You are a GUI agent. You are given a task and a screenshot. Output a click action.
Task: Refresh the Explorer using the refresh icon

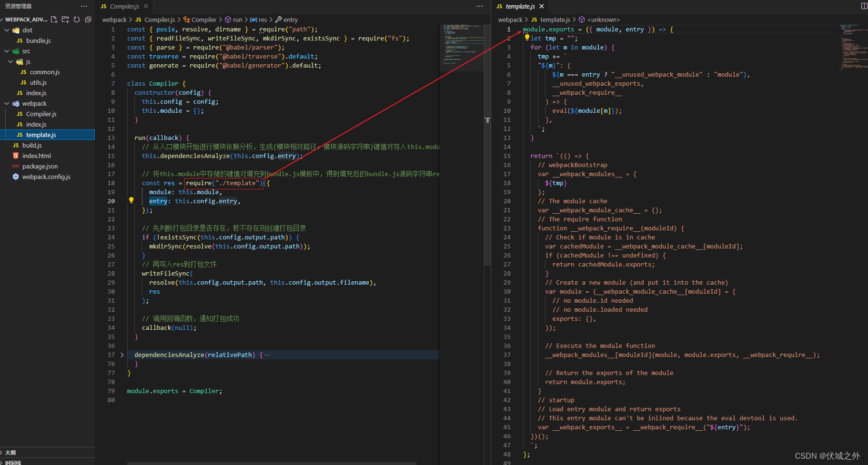pyautogui.click(x=77, y=20)
